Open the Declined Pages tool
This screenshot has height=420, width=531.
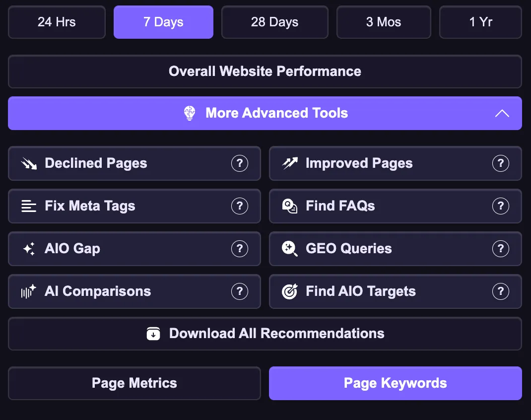[x=96, y=163]
